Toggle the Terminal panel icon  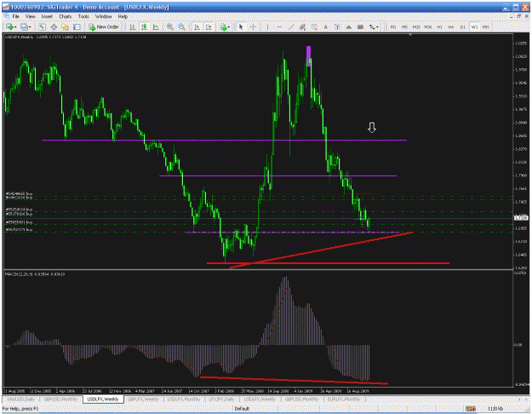coord(77,26)
